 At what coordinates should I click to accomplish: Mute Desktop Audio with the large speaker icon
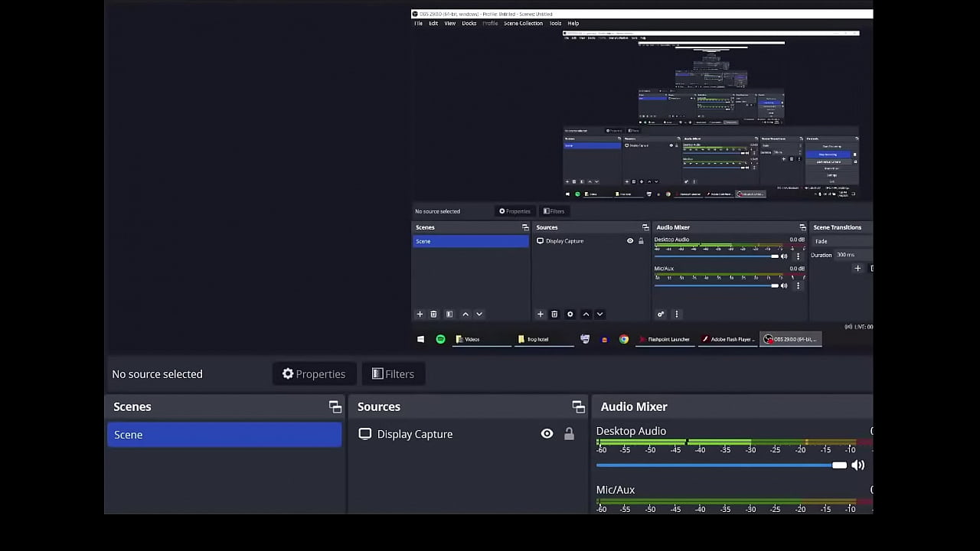click(858, 465)
